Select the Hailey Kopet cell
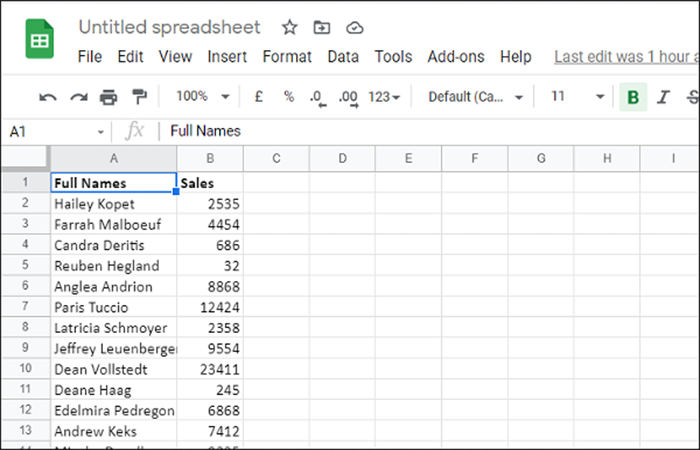Image resolution: width=700 pixels, height=450 pixels. tap(114, 204)
